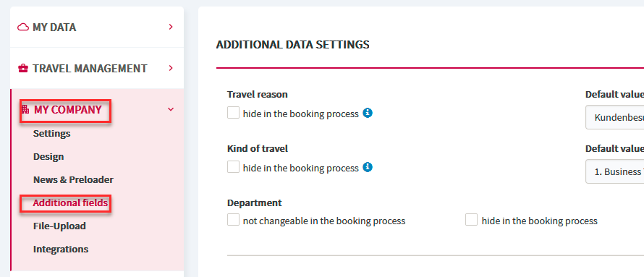This screenshot has width=644, height=277.
Task: Open File-Upload section
Action: (59, 226)
